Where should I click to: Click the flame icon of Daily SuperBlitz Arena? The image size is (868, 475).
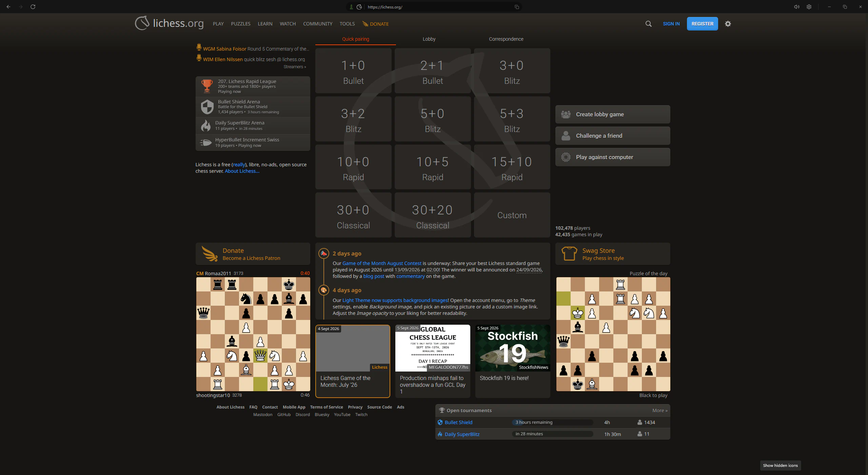pyautogui.click(x=205, y=126)
